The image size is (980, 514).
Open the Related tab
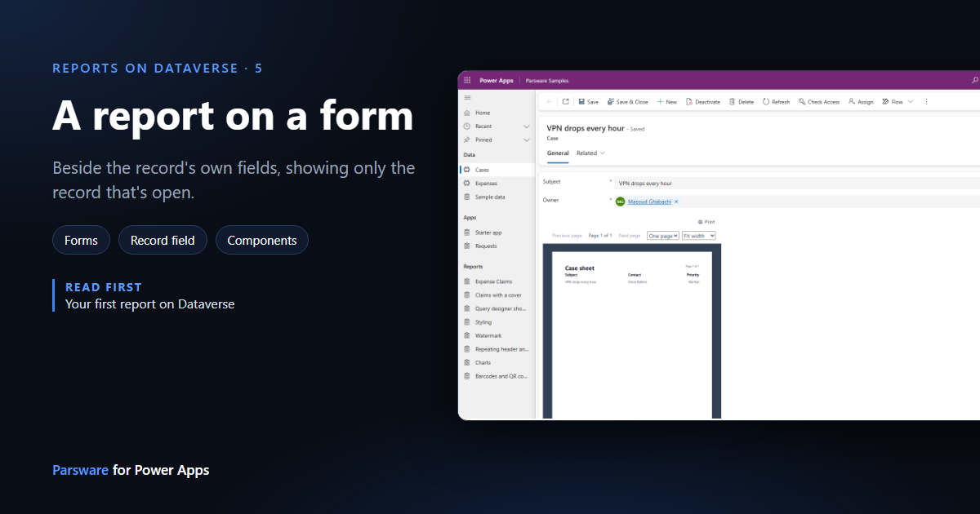[x=586, y=153]
